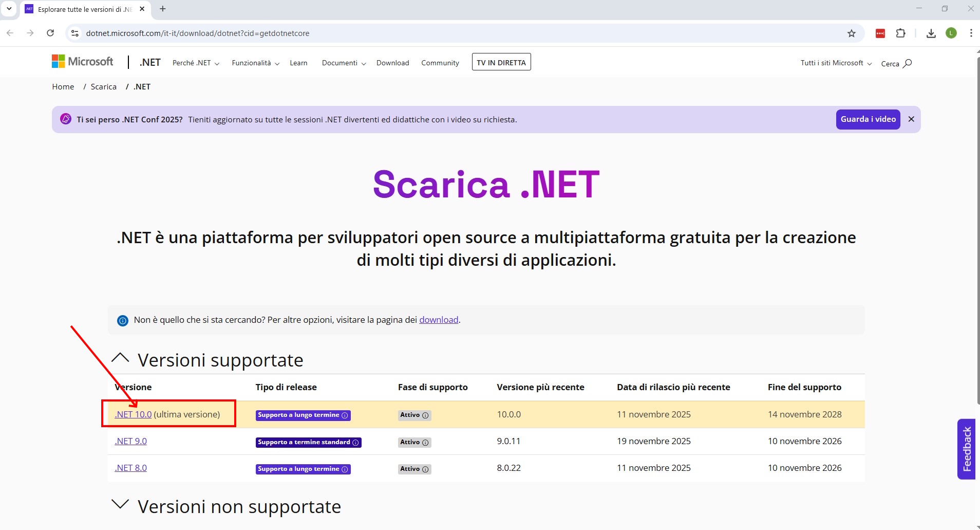The image size is (980, 530).
Task: Click the .NET 10.0 version link
Action: (134, 414)
